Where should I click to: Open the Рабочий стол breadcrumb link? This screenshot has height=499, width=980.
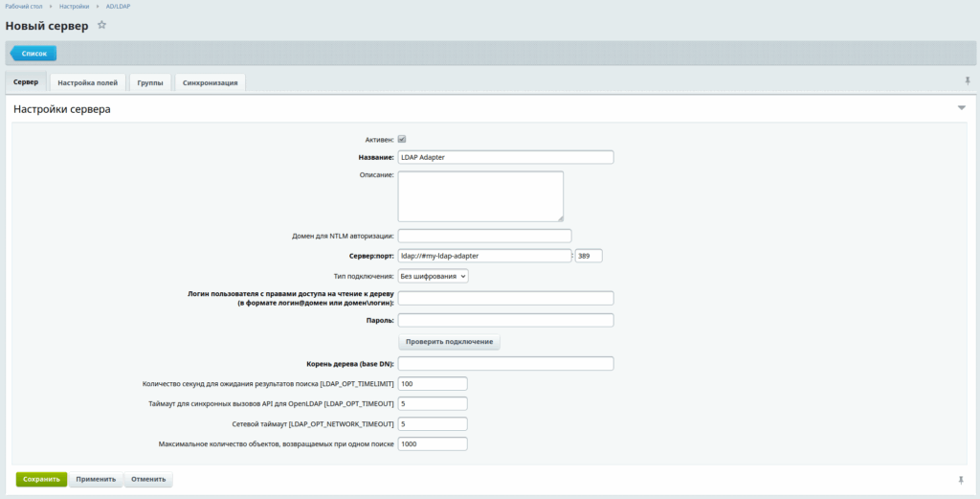click(x=25, y=7)
